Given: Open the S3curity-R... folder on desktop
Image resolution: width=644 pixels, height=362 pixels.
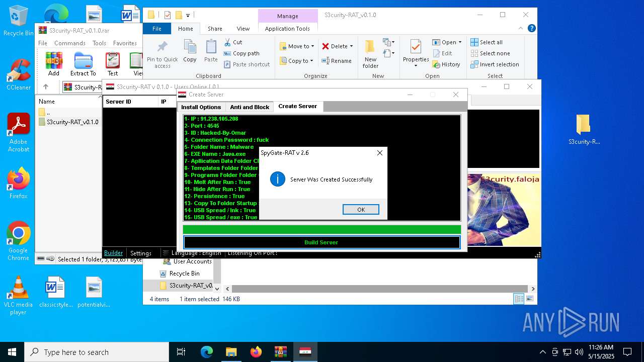Looking at the screenshot, I should (x=584, y=129).
